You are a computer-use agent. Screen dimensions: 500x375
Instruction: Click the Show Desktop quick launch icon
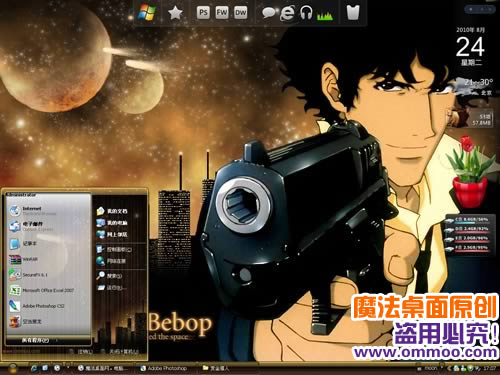point(45,368)
